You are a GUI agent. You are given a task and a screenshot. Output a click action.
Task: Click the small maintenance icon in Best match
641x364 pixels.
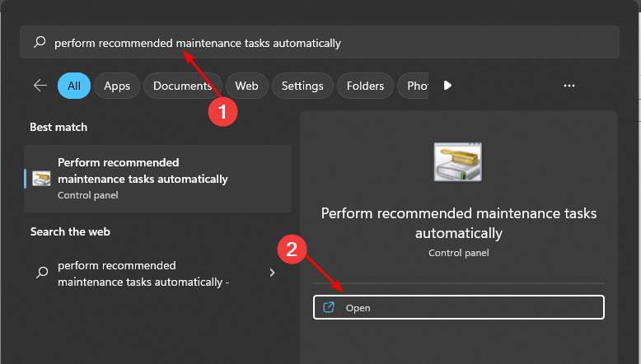click(x=41, y=178)
